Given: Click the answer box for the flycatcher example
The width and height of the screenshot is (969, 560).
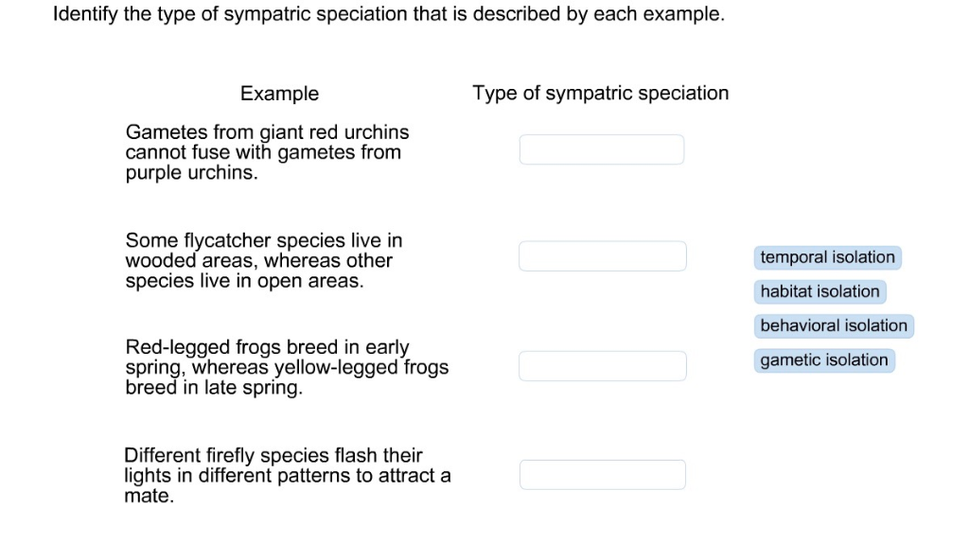Looking at the screenshot, I should coord(602,255).
